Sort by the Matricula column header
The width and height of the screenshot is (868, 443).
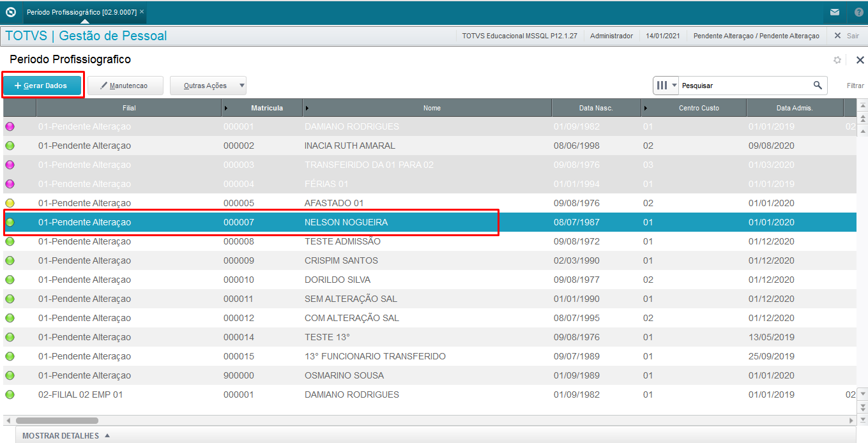pyautogui.click(x=262, y=108)
